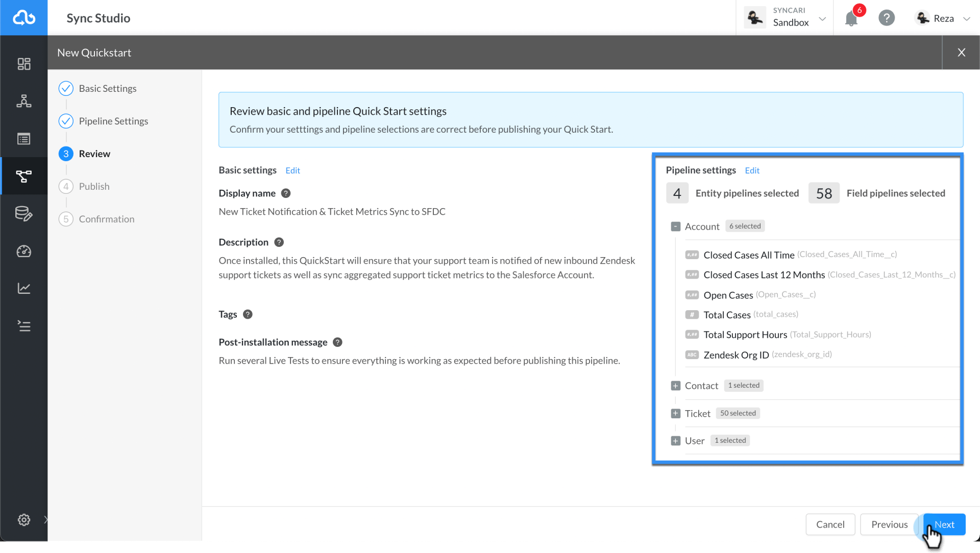Expand the User entity group
This screenshot has height=553, width=980.
(x=675, y=441)
